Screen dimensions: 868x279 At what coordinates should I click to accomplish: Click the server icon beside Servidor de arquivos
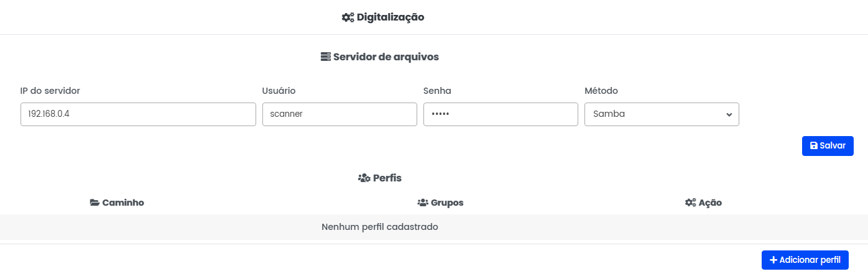point(326,57)
